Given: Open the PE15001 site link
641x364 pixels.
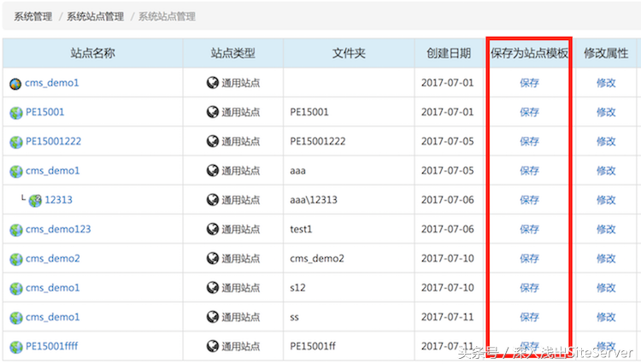Looking at the screenshot, I should pyautogui.click(x=45, y=112).
